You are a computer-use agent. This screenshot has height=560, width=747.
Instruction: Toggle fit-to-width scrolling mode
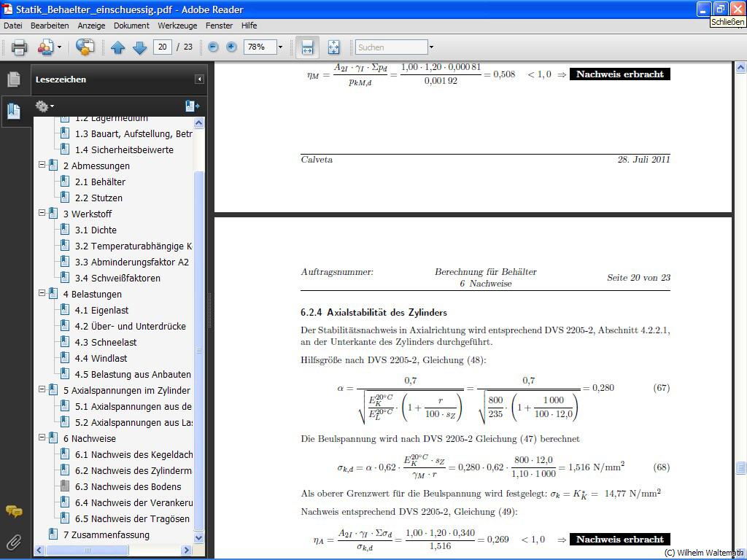click(x=307, y=47)
